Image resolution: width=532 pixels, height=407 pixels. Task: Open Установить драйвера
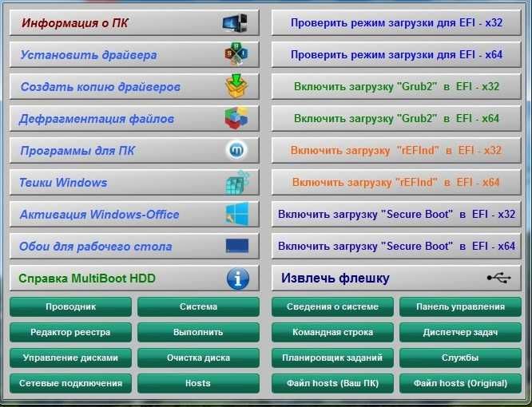(134, 54)
